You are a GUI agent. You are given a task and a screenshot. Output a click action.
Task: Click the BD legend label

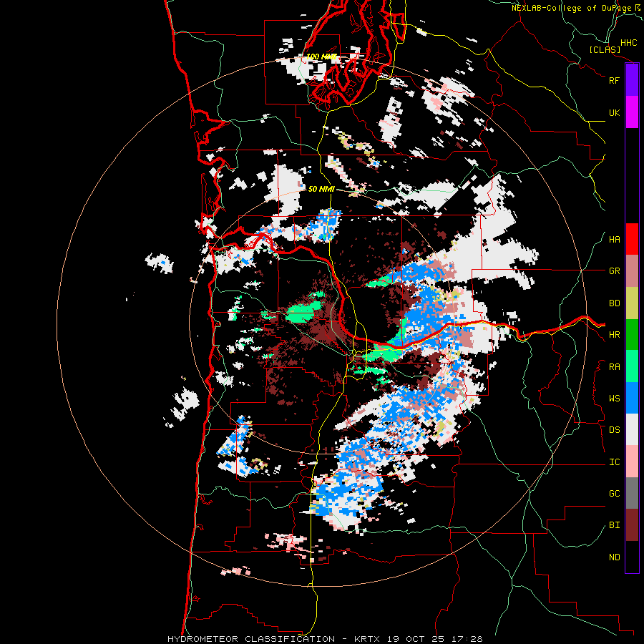click(614, 303)
